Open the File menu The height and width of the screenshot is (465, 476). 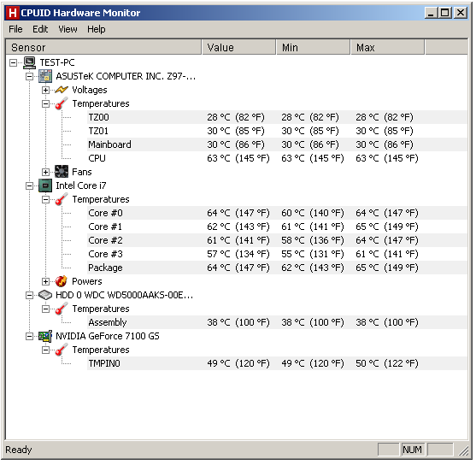(15, 29)
